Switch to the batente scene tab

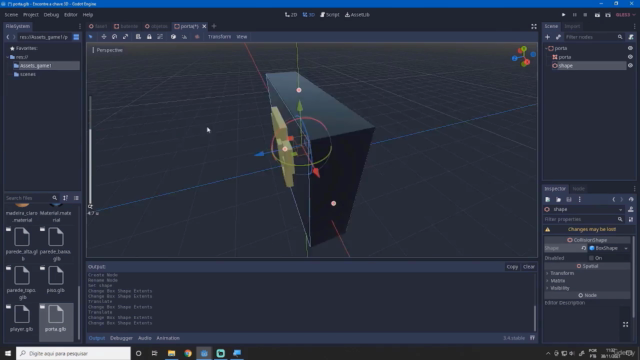tap(126, 26)
